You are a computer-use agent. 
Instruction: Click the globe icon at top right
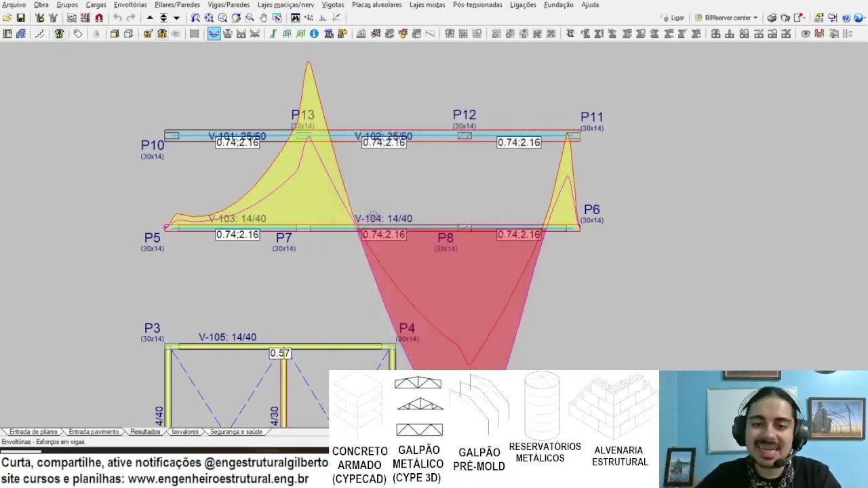coord(859,18)
